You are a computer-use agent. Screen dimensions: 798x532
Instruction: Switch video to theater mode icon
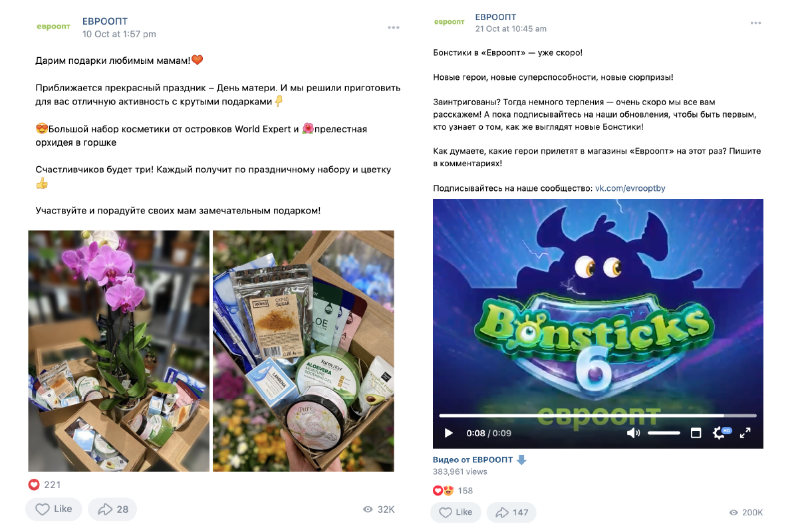coord(696,433)
